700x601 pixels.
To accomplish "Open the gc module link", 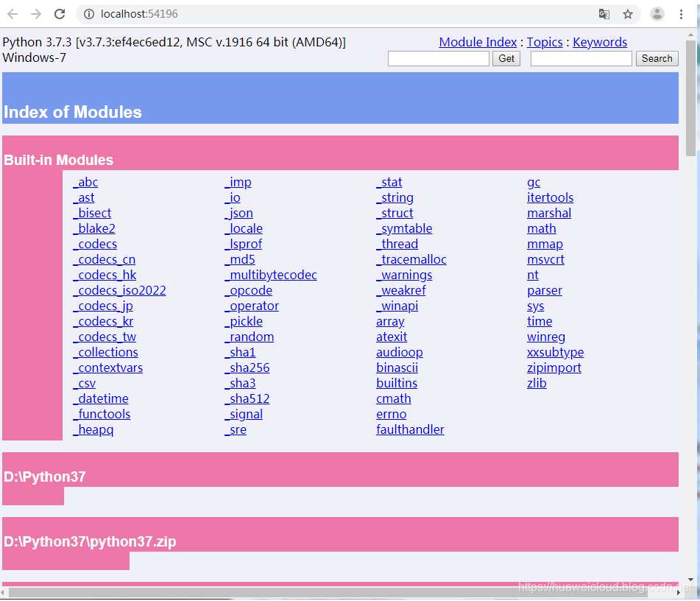I will click(x=534, y=183).
